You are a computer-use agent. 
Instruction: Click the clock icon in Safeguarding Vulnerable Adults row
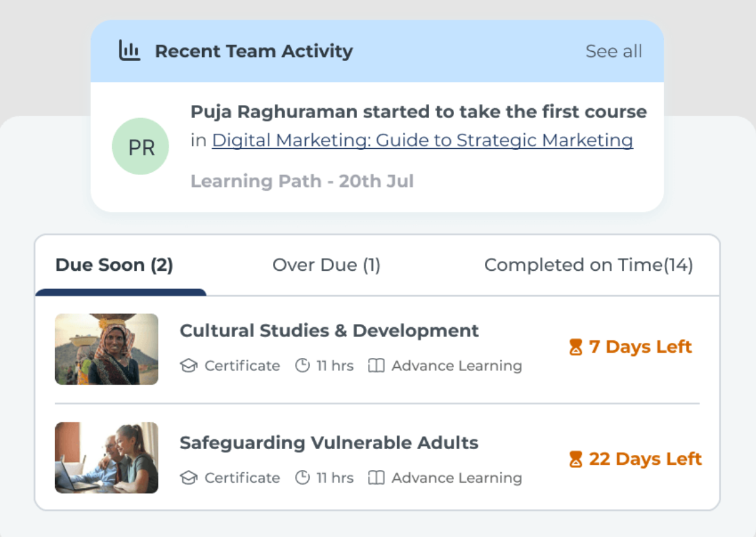pos(303,478)
